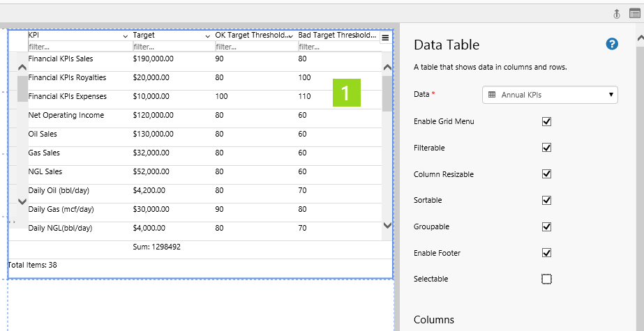Open the Target column header dropdown arrow
Screen dimensions: 644x331
(208, 36)
